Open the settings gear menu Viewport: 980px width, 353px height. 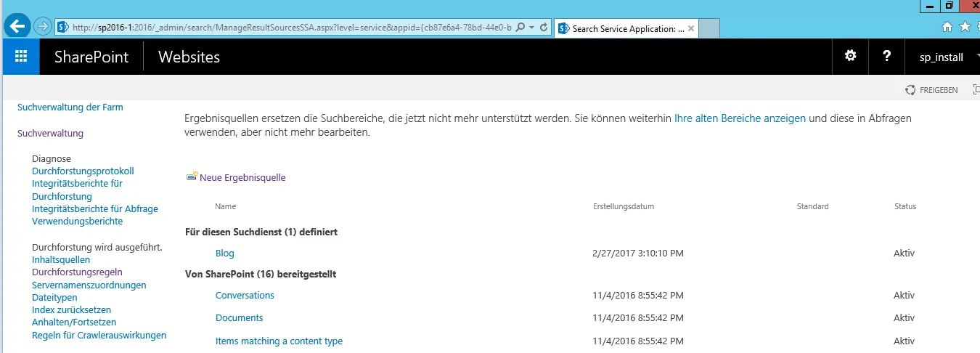(x=850, y=57)
